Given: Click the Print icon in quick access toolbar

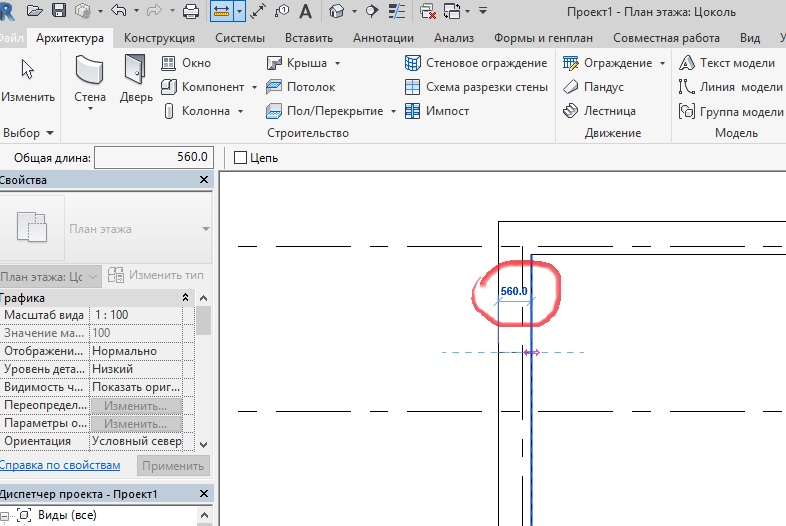Looking at the screenshot, I should click(191, 11).
